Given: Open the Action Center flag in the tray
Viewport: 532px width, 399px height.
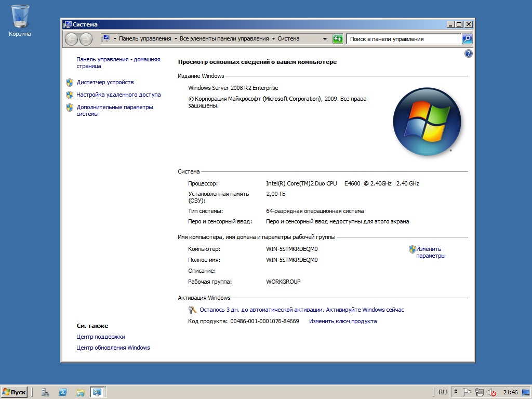Looking at the screenshot, I should pos(467,392).
